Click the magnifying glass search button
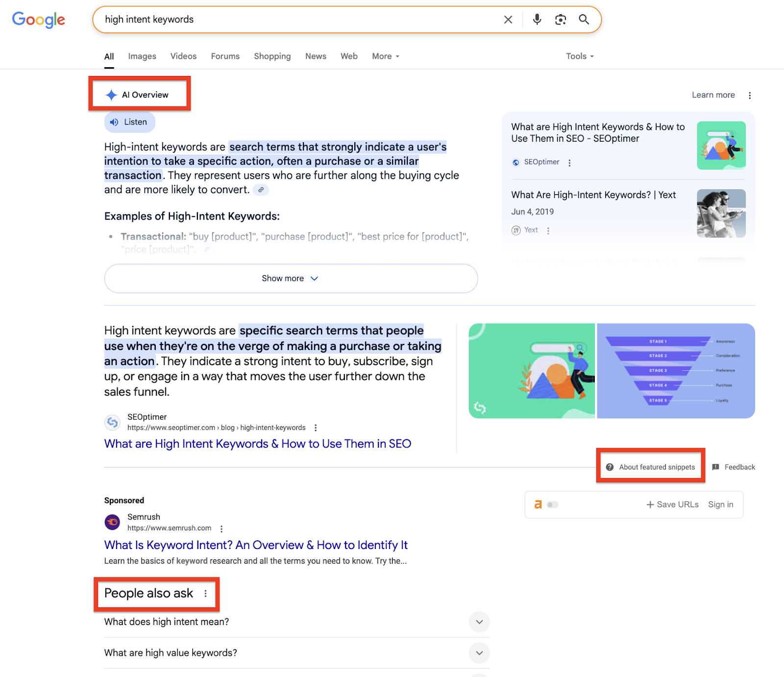Viewport: 784px width, 677px height. [x=584, y=19]
